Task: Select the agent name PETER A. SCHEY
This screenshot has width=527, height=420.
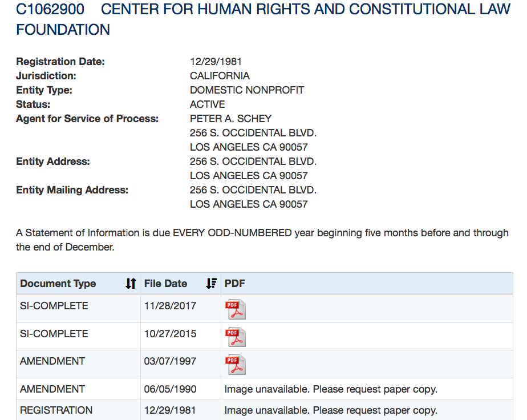Action: [x=230, y=119]
